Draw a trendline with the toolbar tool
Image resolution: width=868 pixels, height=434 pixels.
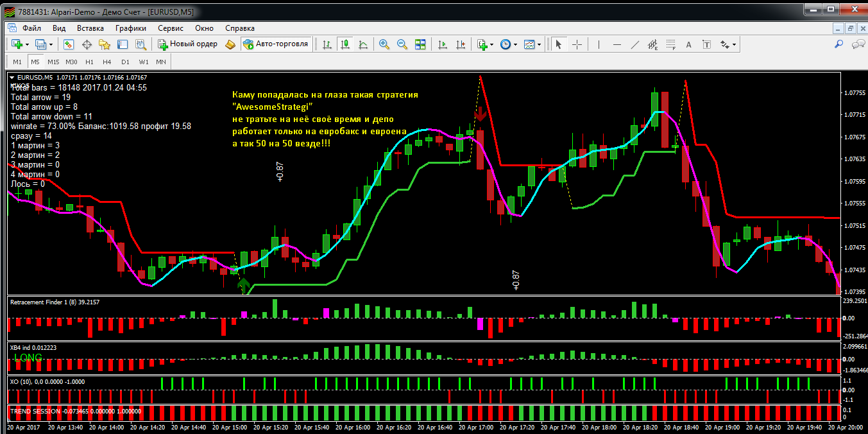tap(635, 44)
